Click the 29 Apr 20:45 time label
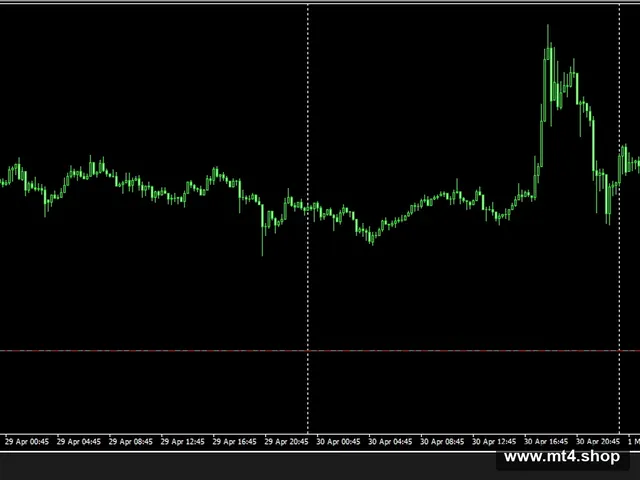Image resolution: width=640 pixels, height=480 pixels. coord(286,442)
